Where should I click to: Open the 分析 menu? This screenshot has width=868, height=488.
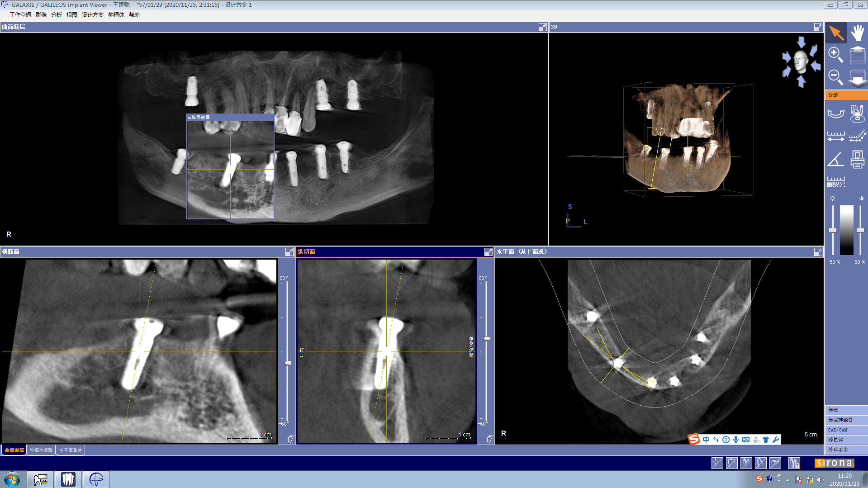(x=56, y=15)
